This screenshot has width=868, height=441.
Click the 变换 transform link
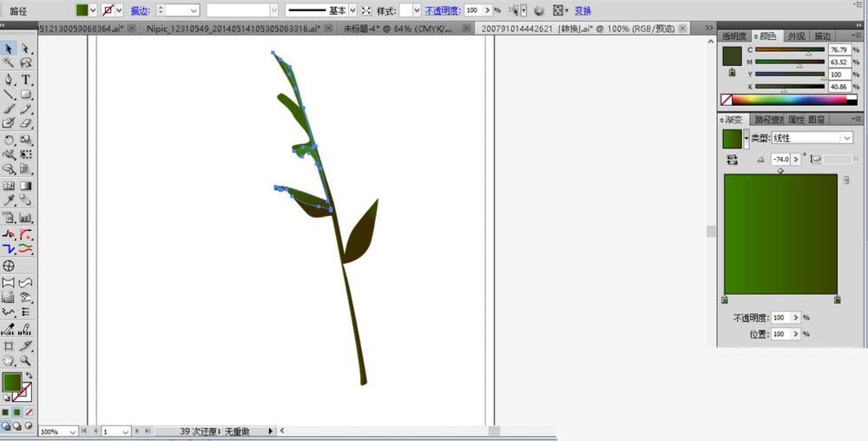coord(582,10)
